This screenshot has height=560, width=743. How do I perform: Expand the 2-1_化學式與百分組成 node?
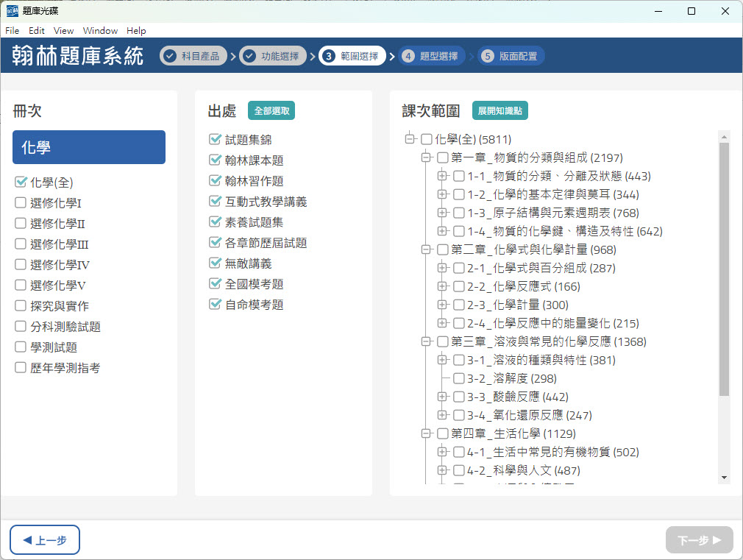coord(442,268)
